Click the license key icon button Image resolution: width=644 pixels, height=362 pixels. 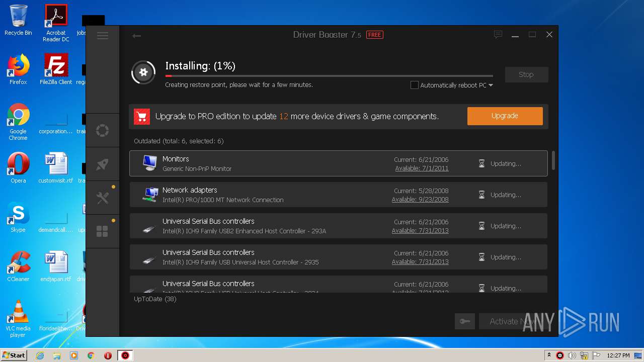click(465, 321)
